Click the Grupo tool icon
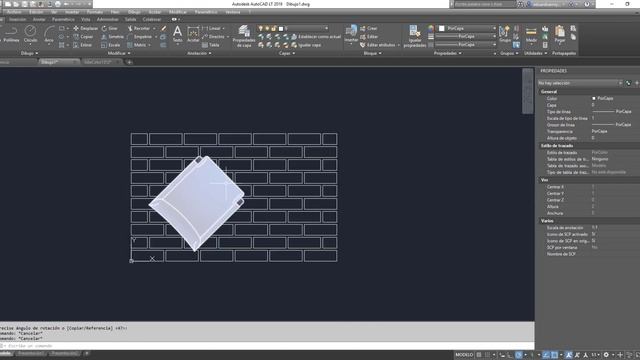Screen dimensions: 640x360 [x=505, y=33]
